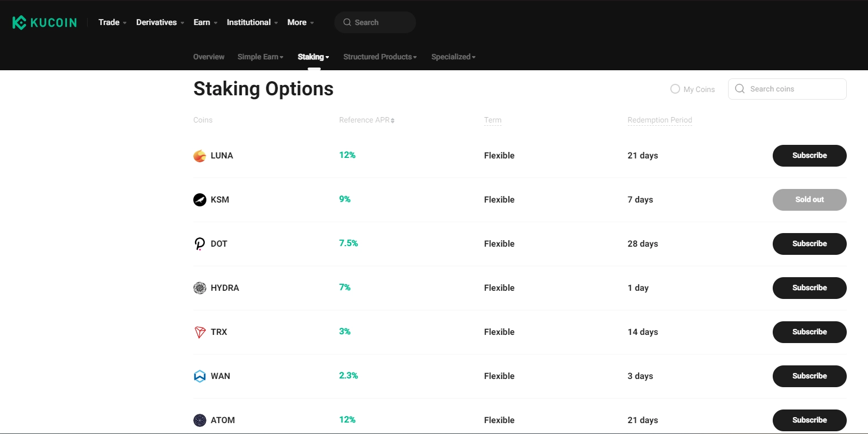Open the Derivatives dropdown menu
Screen dimensions: 868x434
coord(160,22)
